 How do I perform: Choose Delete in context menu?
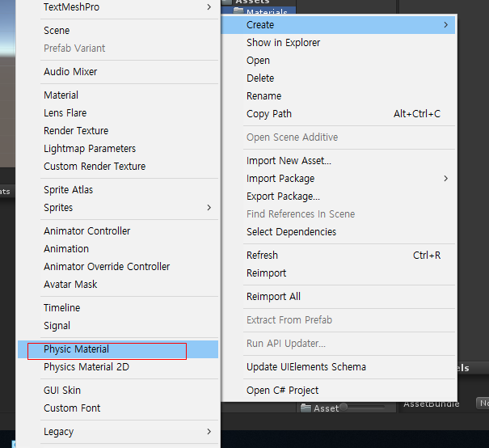pos(339,78)
